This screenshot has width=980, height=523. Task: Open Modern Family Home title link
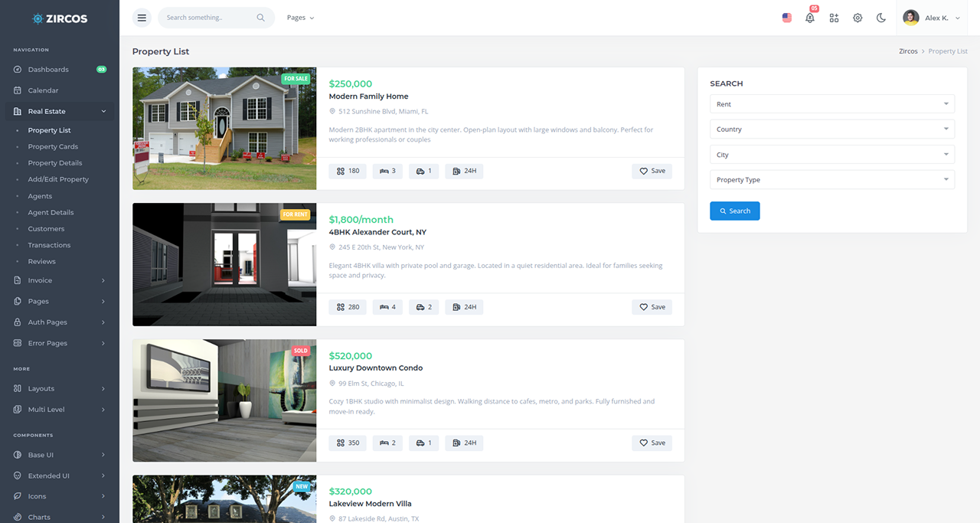tap(368, 96)
